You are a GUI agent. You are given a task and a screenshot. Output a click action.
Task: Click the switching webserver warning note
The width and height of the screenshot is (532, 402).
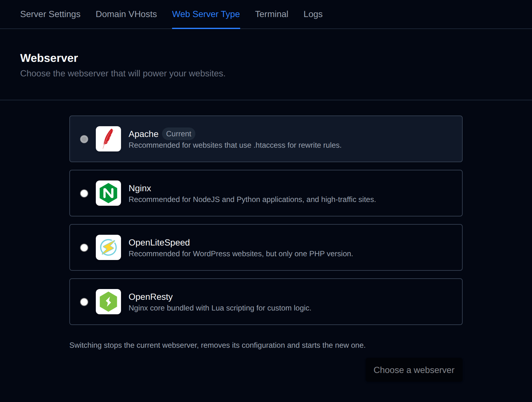217,345
